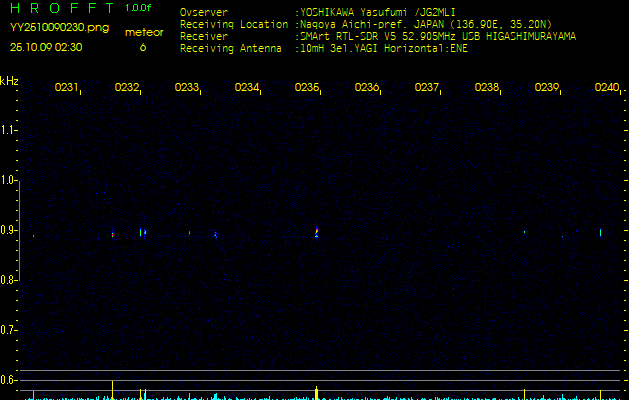Click the date stamp 25.10.09 02:30
Screen dimensions: 629x400
[46, 47]
